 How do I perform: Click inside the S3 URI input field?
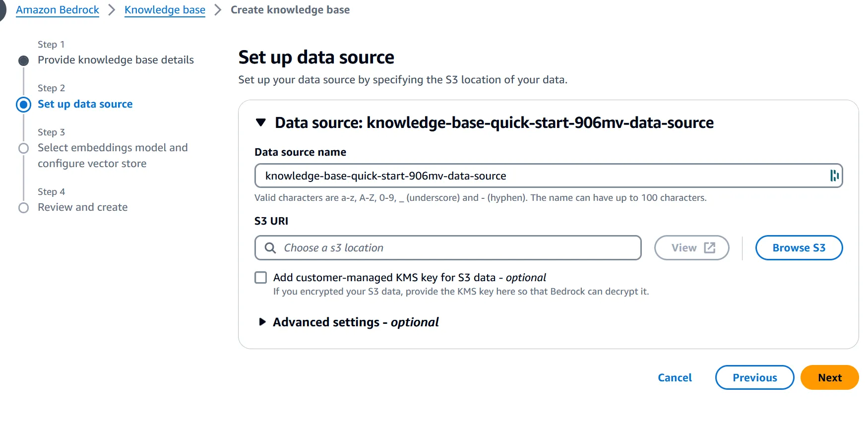click(x=446, y=247)
